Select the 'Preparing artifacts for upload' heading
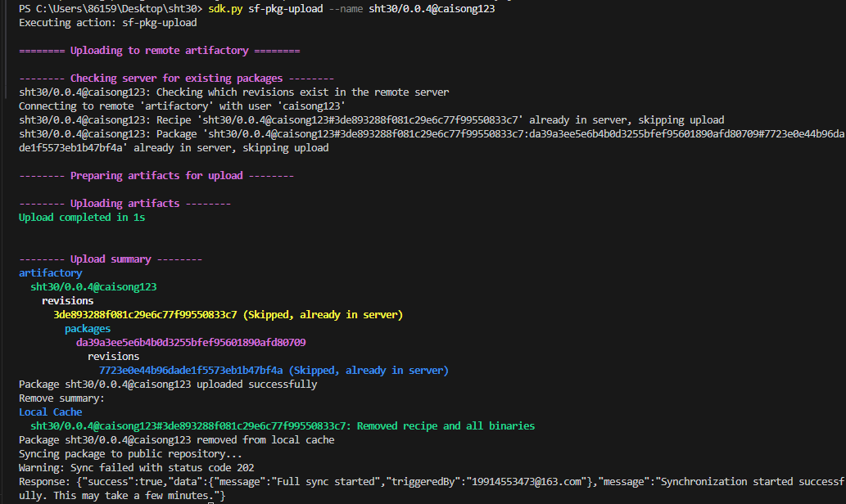 156,175
